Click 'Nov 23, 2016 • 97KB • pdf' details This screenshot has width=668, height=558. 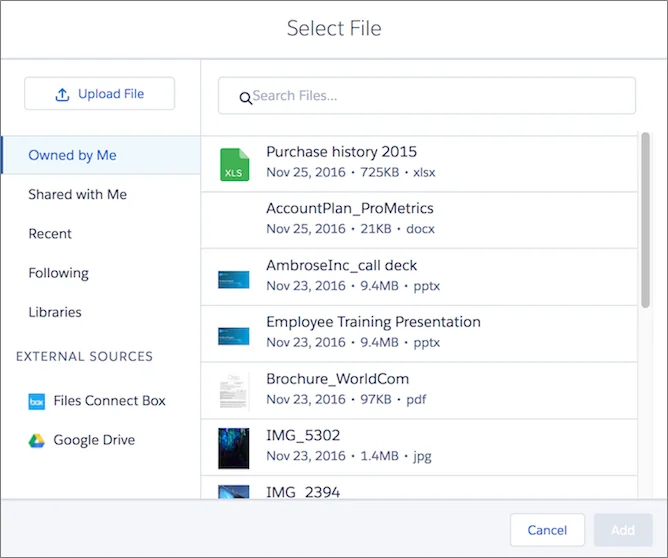pyautogui.click(x=346, y=400)
